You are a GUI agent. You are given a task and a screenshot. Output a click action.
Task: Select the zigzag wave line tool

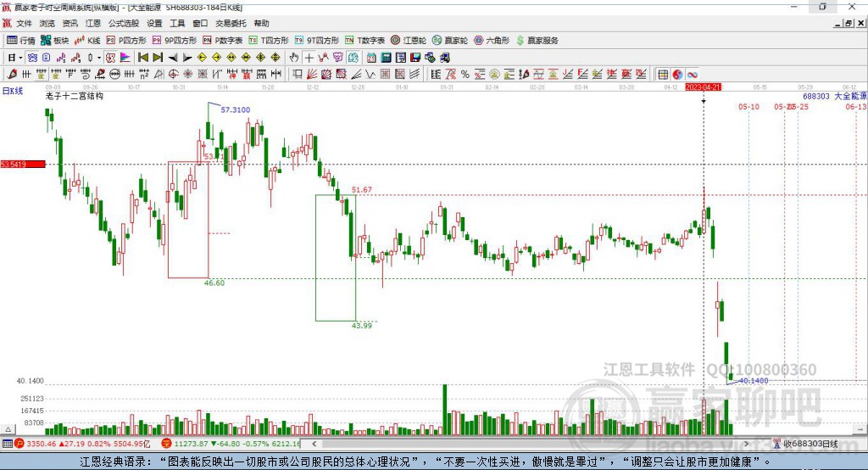370,75
